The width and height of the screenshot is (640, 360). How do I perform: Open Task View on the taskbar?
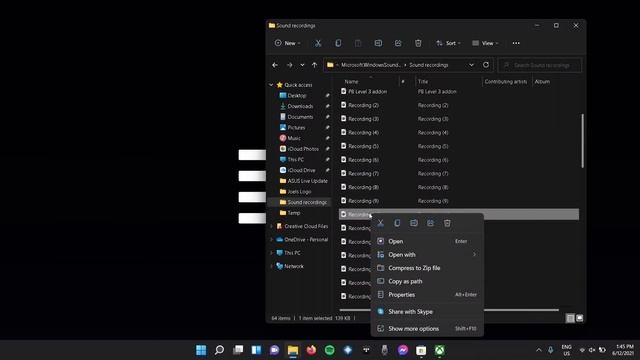point(238,350)
